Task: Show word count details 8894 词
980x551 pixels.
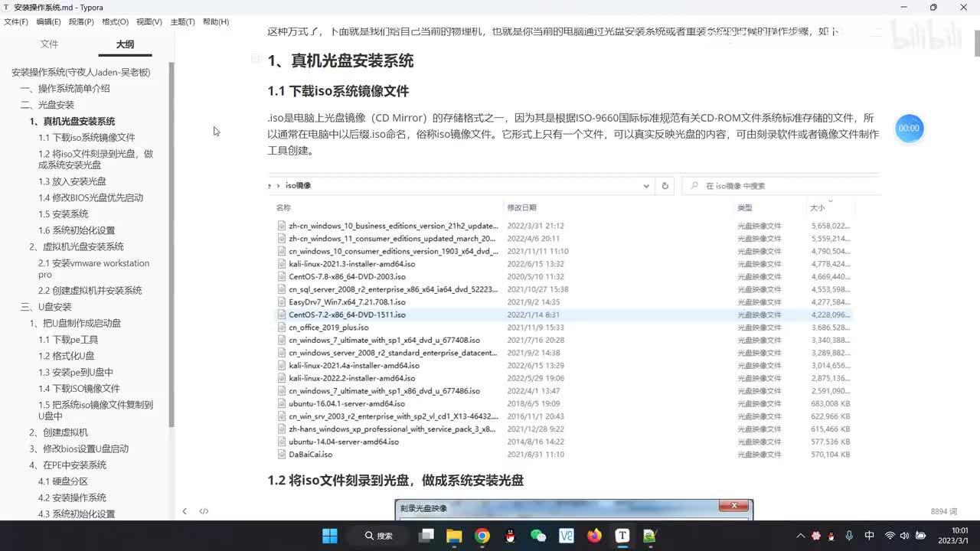Action: point(944,511)
